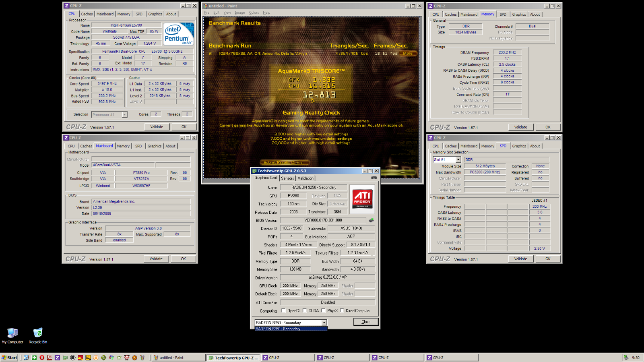Switch to the Sensors tab in GPU-Z
The image size is (644, 362).
(x=287, y=178)
